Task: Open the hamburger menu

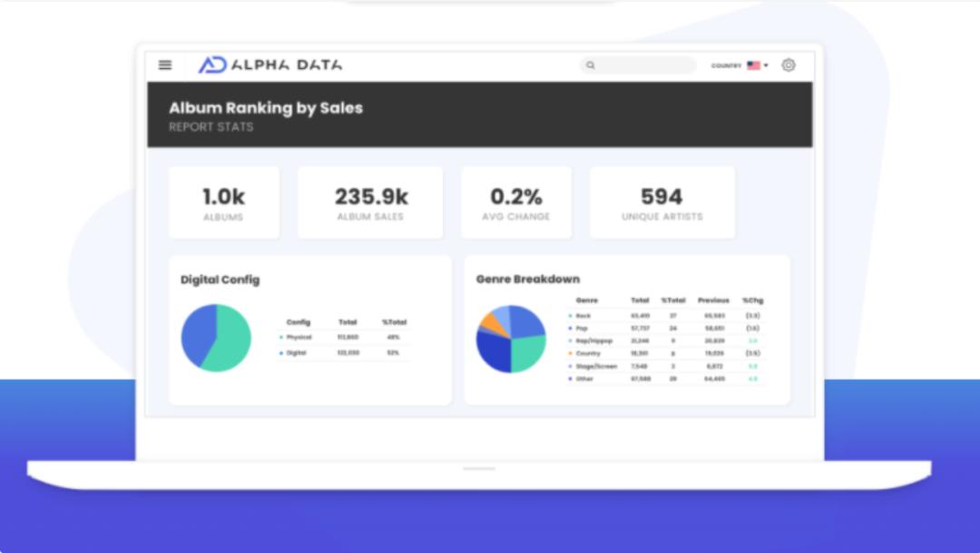Action: click(x=165, y=64)
